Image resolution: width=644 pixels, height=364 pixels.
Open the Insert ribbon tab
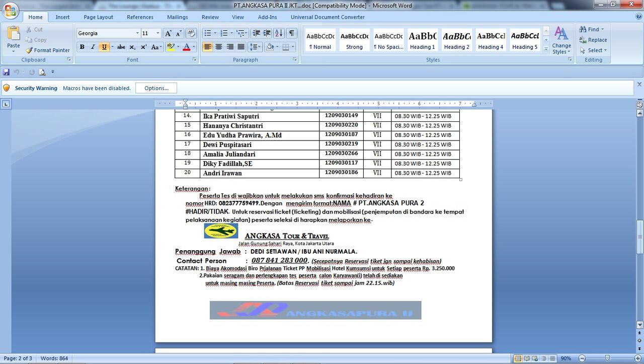coord(62,17)
